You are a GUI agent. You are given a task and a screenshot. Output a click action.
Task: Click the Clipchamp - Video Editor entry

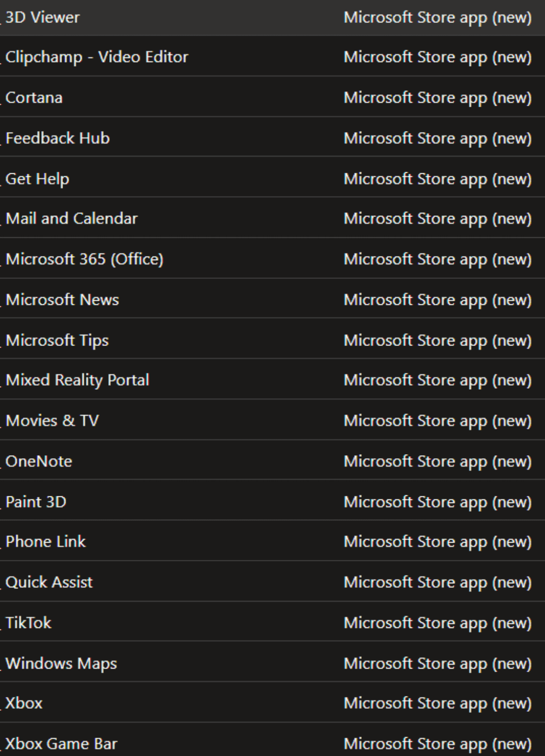[97, 57]
